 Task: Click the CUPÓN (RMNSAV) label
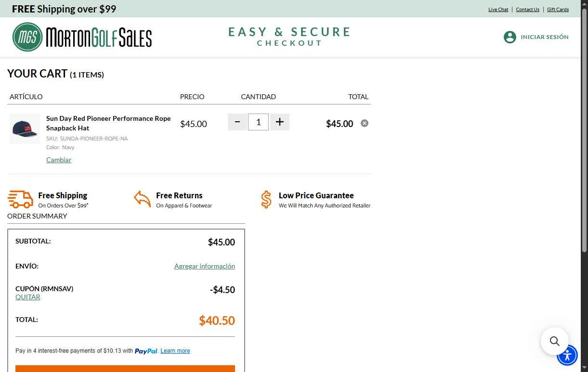tap(44, 289)
